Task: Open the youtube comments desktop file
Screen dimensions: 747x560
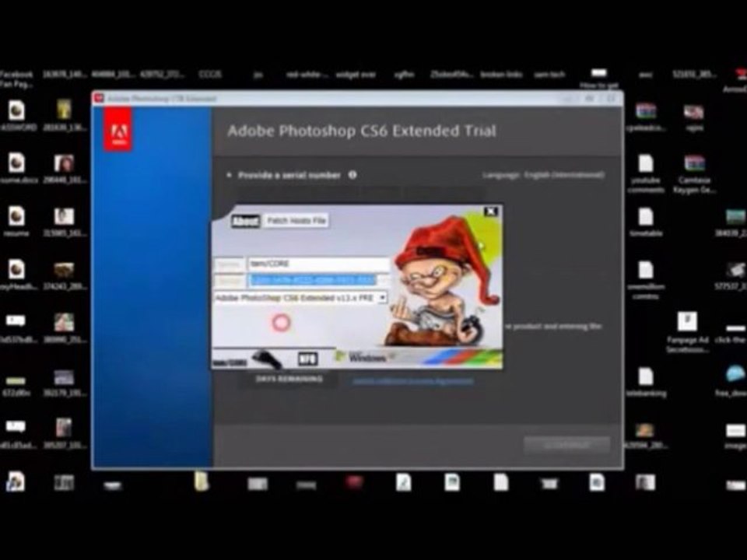Action: [646, 173]
